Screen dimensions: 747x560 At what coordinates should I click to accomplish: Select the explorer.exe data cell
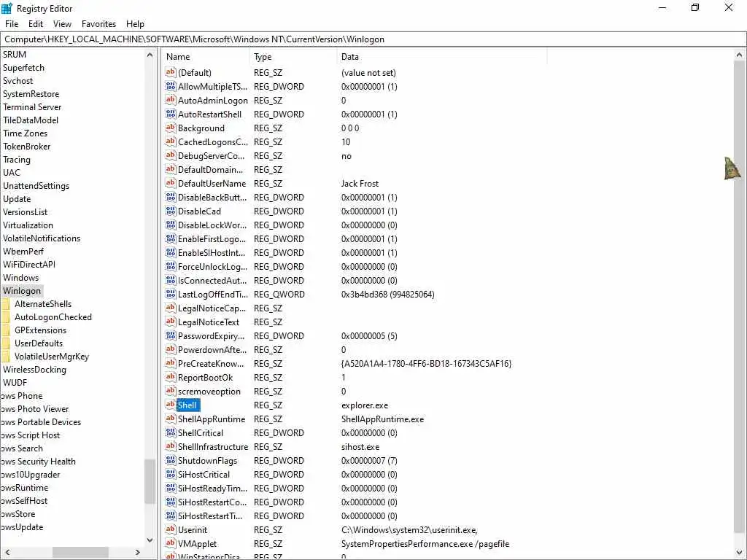(x=365, y=405)
